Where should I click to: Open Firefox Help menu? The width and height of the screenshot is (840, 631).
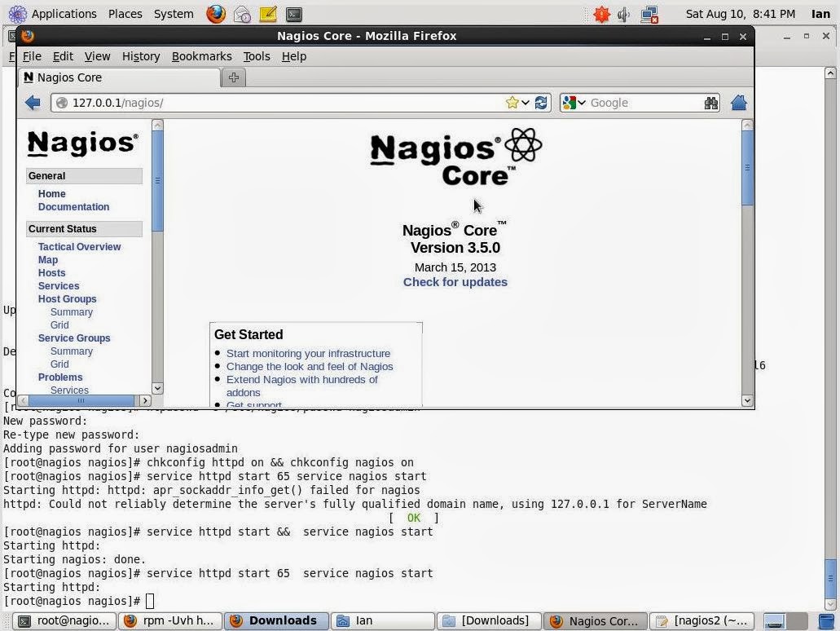pos(294,56)
